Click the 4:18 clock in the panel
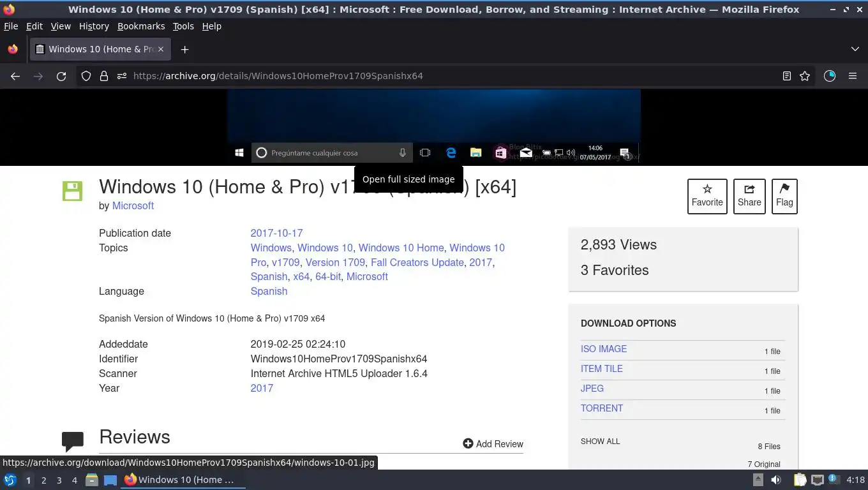Viewport: 868px width, 490px height. click(855, 480)
